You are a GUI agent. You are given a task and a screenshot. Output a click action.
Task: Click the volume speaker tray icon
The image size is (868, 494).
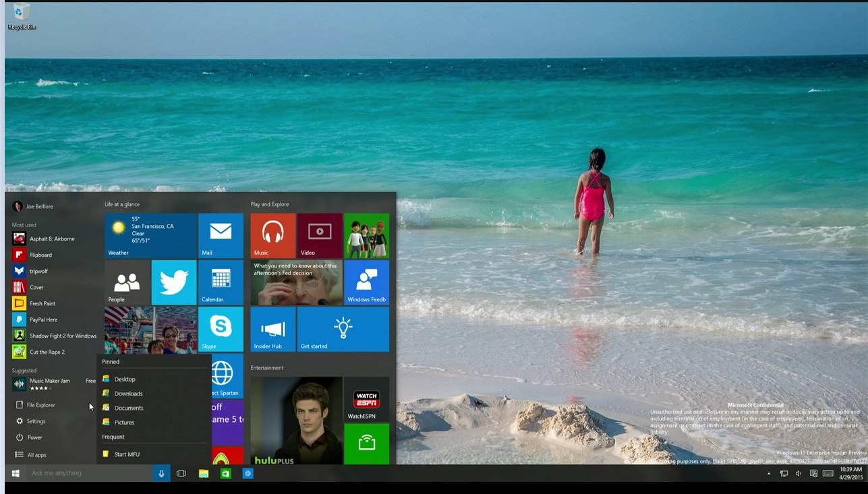pyautogui.click(x=799, y=474)
